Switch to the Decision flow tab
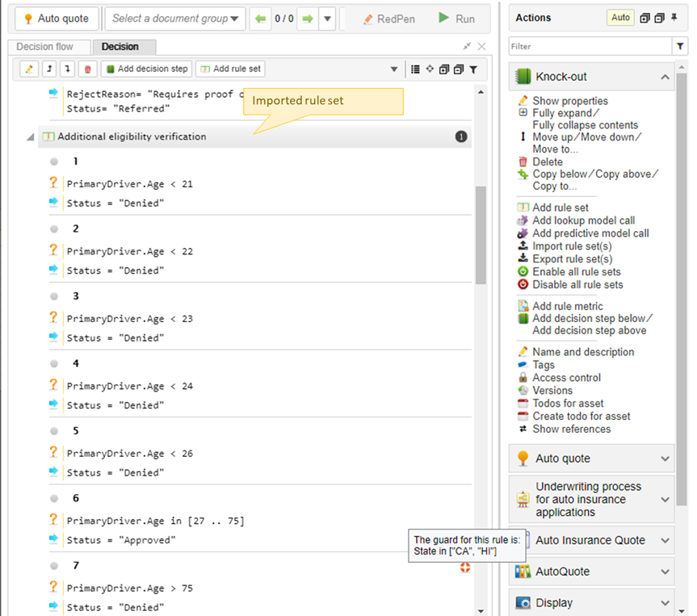This screenshot has height=616, width=697. pyautogui.click(x=44, y=47)
